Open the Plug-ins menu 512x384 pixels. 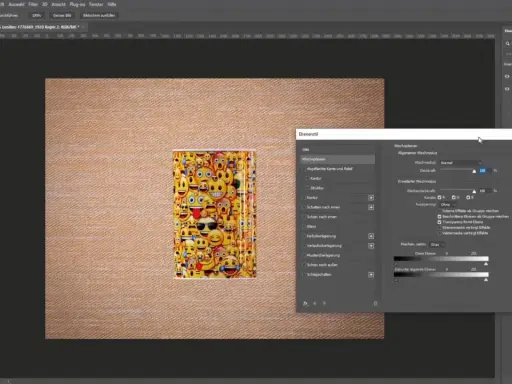tap(77, 4)
